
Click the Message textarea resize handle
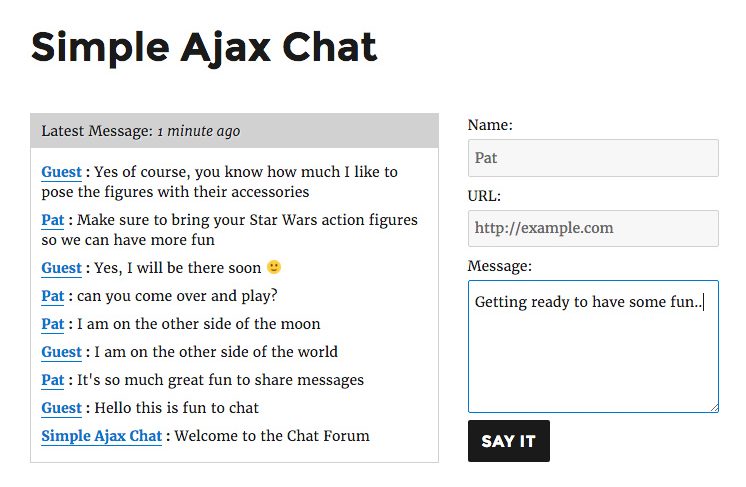click(713, 406)
